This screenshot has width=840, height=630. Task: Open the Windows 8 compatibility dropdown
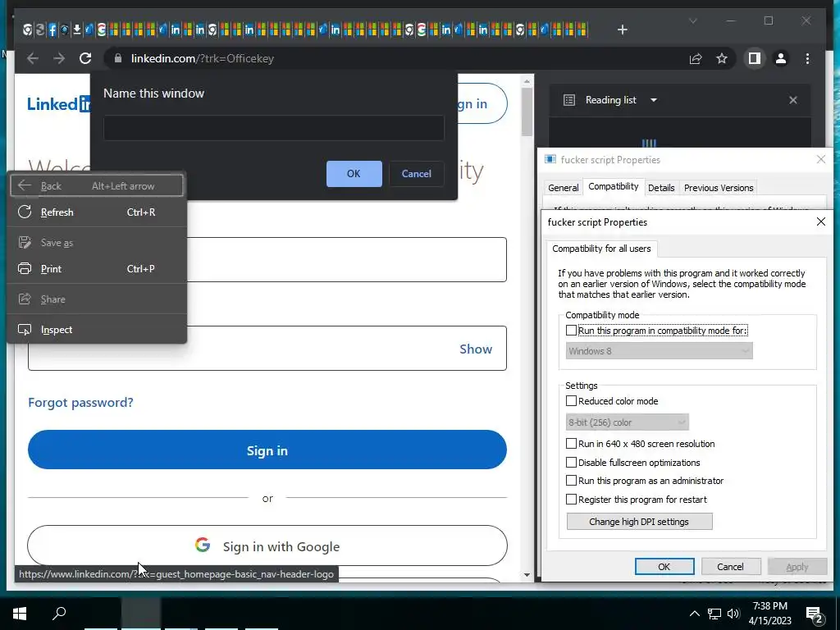click(x=659, y=351)
